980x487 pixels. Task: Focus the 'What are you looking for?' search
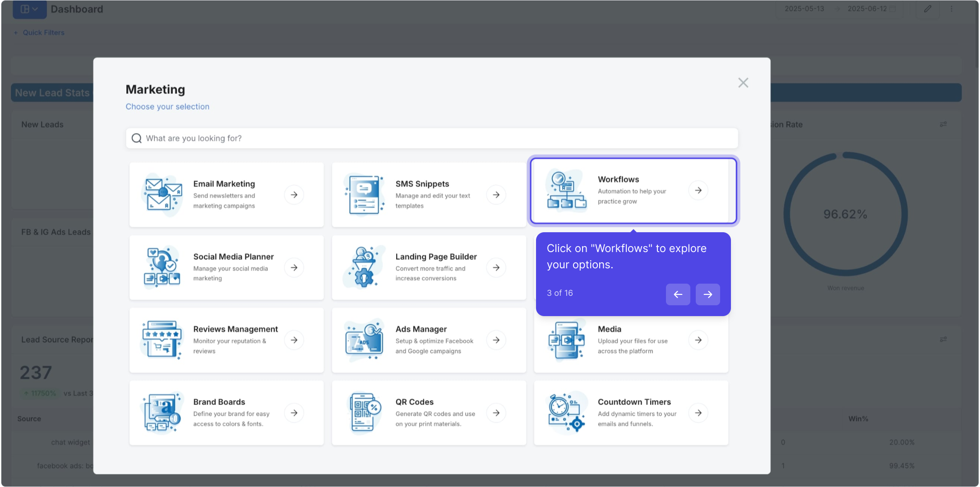pos(432,138)
